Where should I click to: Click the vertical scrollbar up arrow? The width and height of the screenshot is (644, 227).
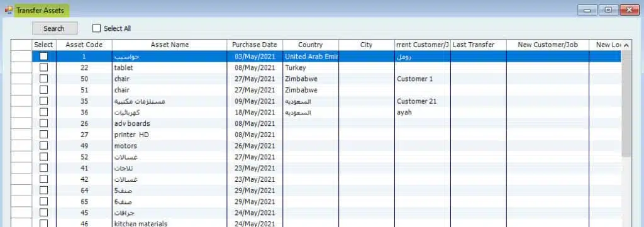click(x=626, y=45)
